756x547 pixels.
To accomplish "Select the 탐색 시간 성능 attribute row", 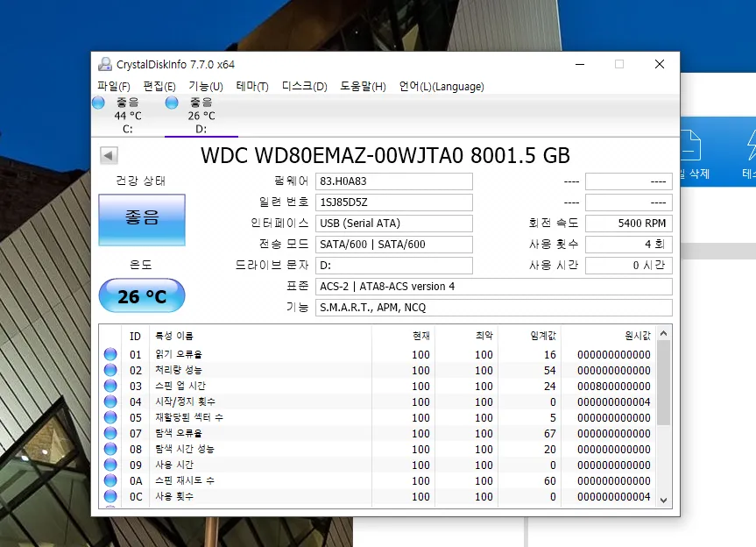I will 378,449.
